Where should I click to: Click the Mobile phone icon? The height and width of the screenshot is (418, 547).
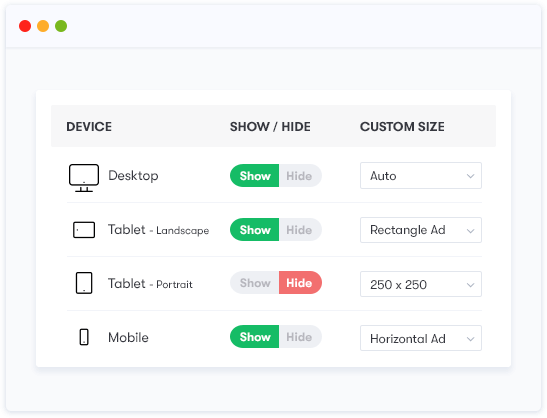84,337
